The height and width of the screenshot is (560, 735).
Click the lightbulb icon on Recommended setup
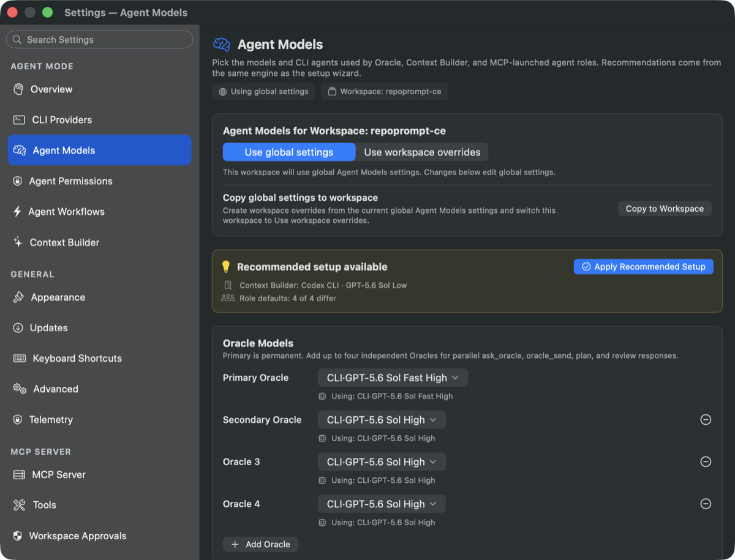pos(226,267)
